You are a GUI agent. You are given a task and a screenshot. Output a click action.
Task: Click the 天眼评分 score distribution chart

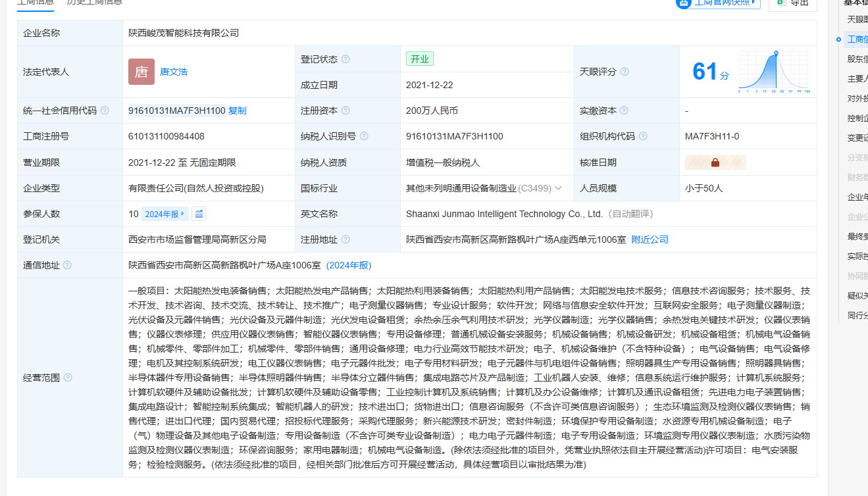[x=774, y=72]
